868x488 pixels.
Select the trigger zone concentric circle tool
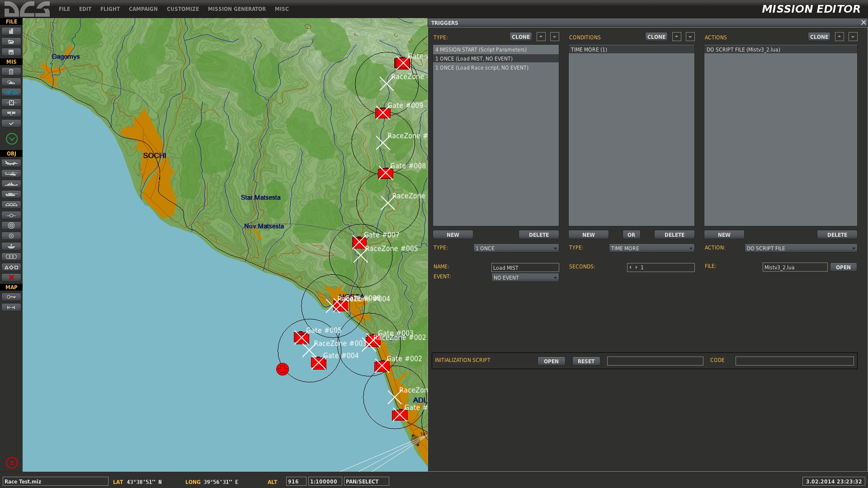coord(11,225)
